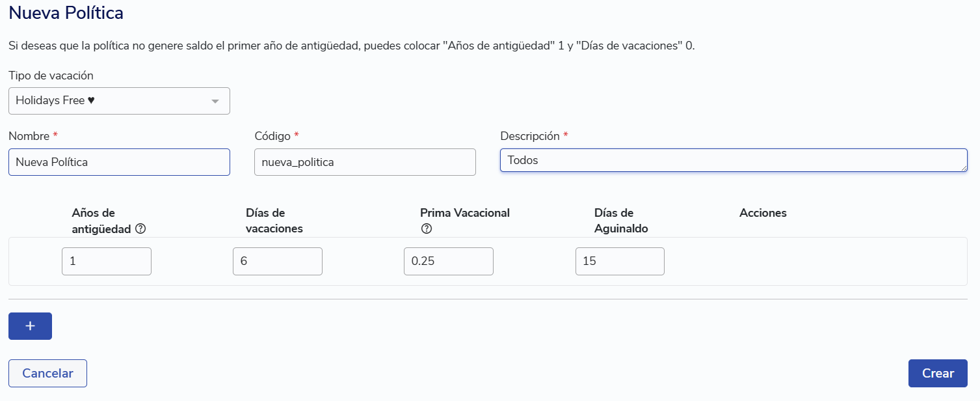Click the Tipo de vacación label
980x401 pixels.
50,76
